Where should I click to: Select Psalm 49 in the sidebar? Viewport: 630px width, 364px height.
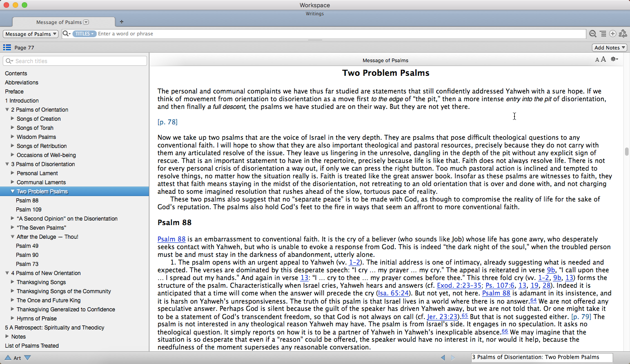pos(27,246)
